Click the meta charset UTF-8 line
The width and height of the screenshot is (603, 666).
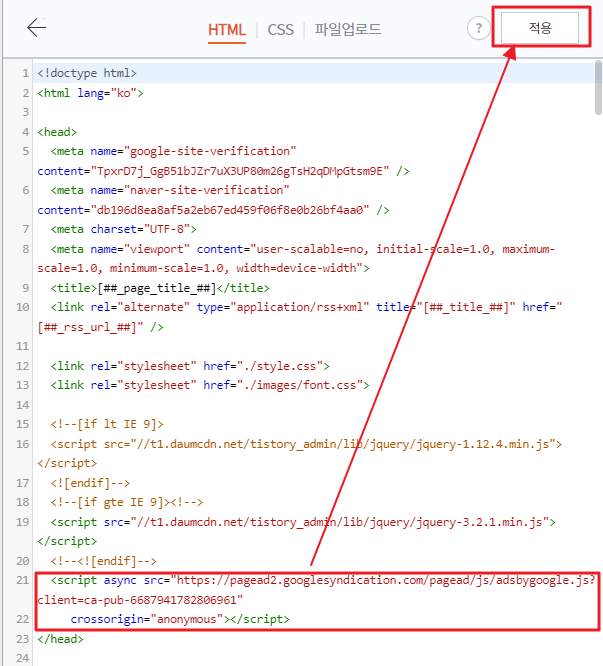point(124,229)
